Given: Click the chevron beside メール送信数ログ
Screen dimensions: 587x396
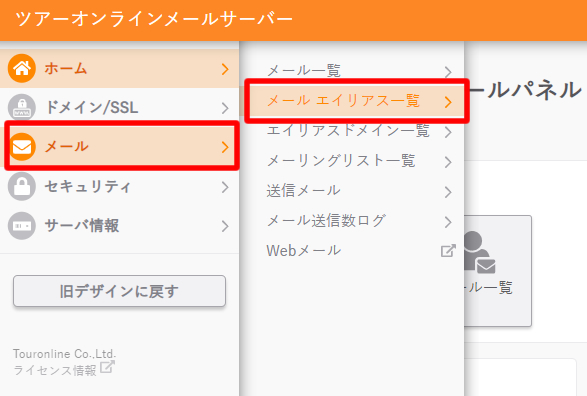Looking at the screenshot, I should 448,222.
